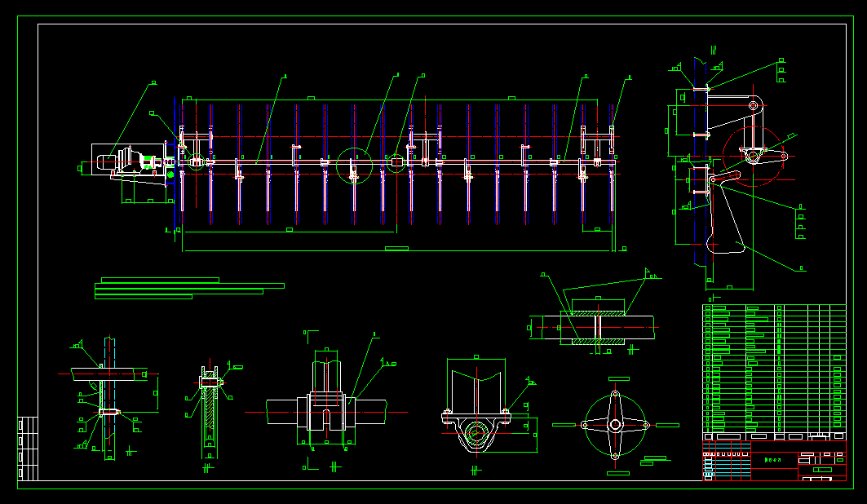Select the overall length dimension label under the main view

tap(396, 249)
